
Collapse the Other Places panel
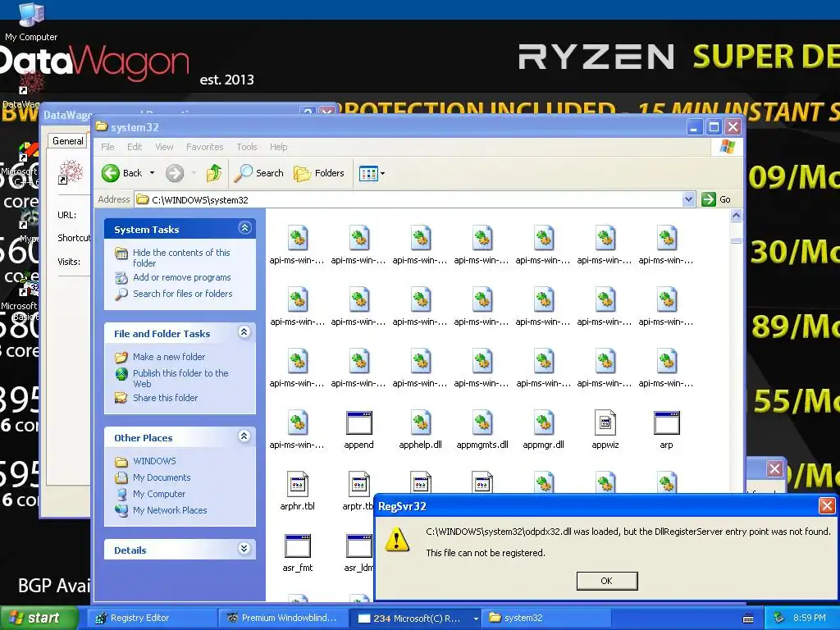coord(244,436)
